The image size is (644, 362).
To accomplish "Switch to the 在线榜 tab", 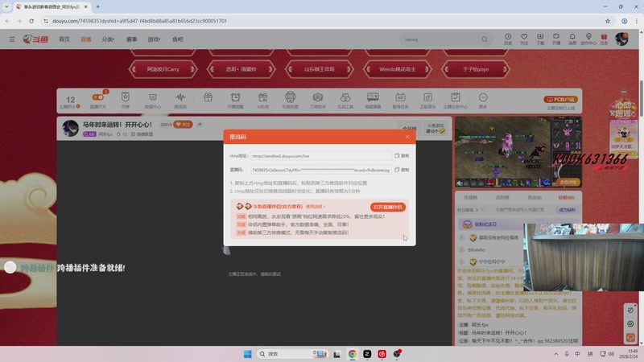I will tap(470, 197).
